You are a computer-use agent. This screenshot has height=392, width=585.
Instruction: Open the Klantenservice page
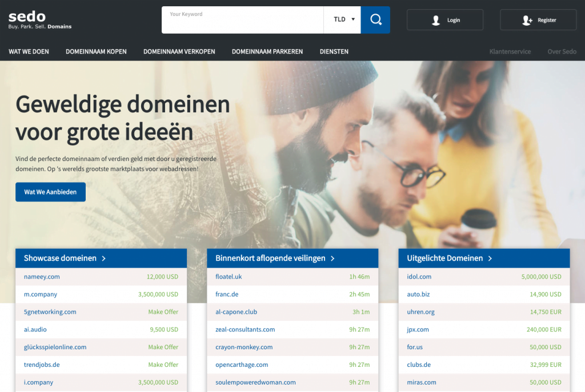coord(510,51)
